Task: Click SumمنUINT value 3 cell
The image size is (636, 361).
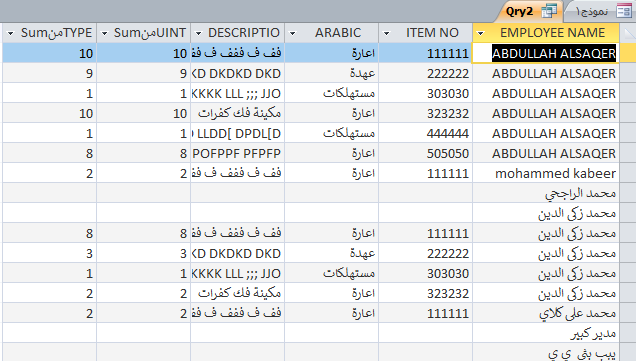Action: pos(143,253)
